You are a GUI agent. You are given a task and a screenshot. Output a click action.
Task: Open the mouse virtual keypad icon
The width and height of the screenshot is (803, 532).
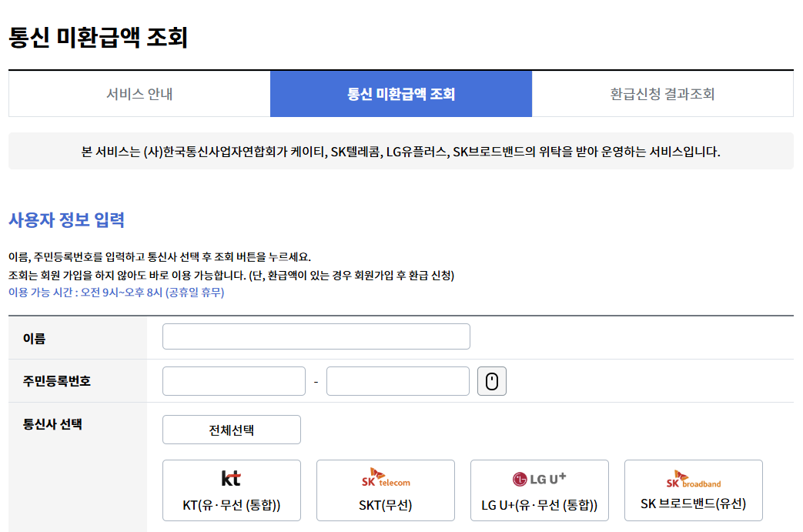[492, 381]
